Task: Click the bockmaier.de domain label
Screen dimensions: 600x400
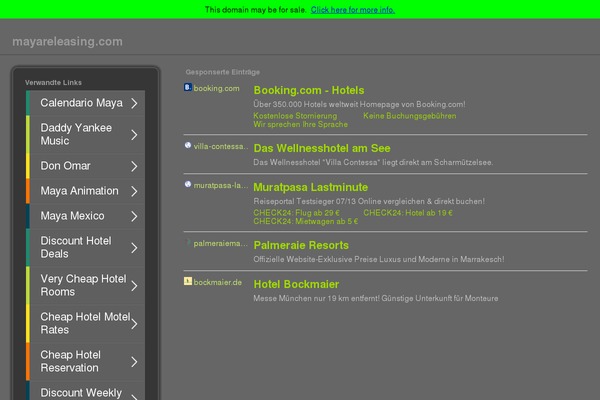Action: (217, 282)
